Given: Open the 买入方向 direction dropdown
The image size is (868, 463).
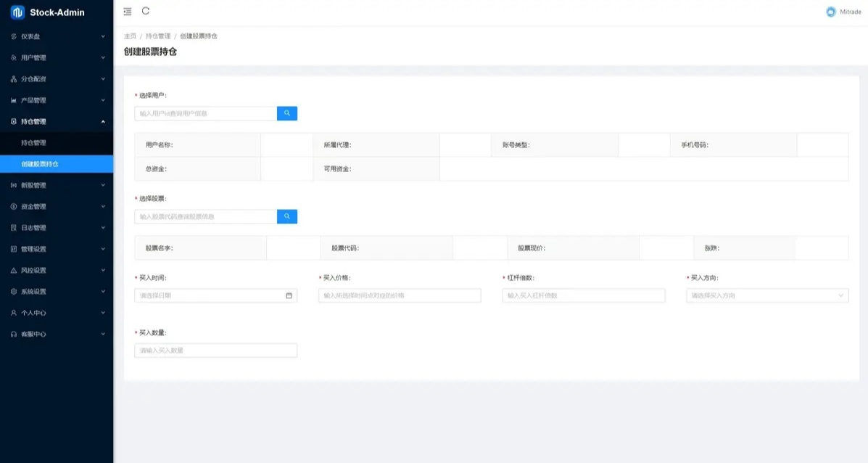Looking at the screenshot, I should coord(769,295).
